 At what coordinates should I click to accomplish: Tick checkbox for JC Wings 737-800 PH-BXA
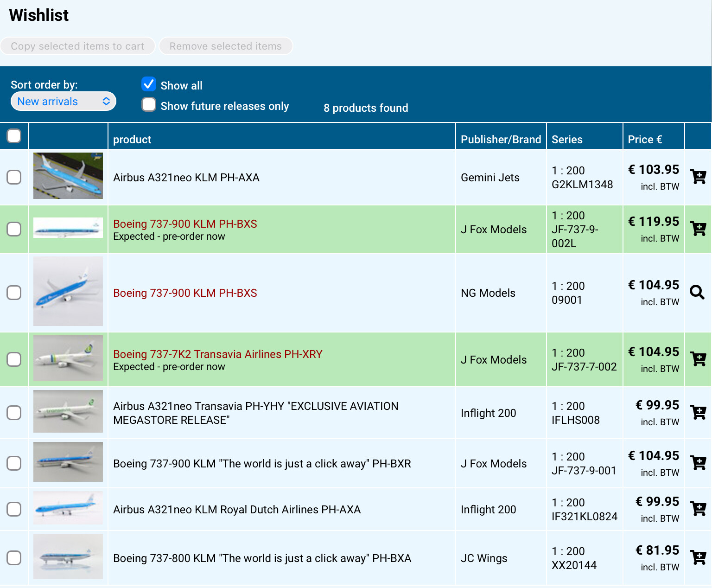tap(14, 558)
